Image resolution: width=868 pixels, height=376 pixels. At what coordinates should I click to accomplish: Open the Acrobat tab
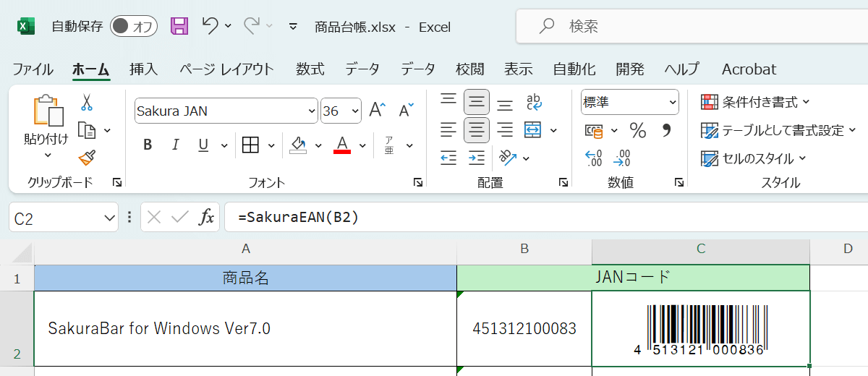(749, 69)
